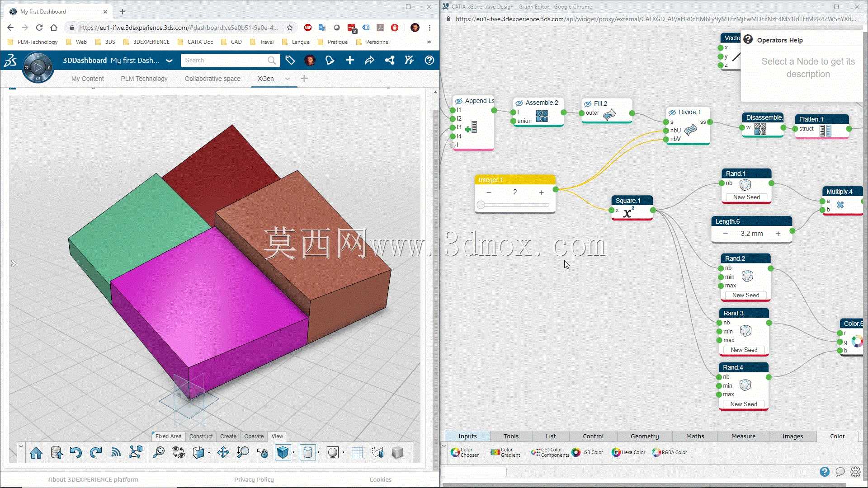Click the Fit All In magnifier icon

tap(159, 452)
